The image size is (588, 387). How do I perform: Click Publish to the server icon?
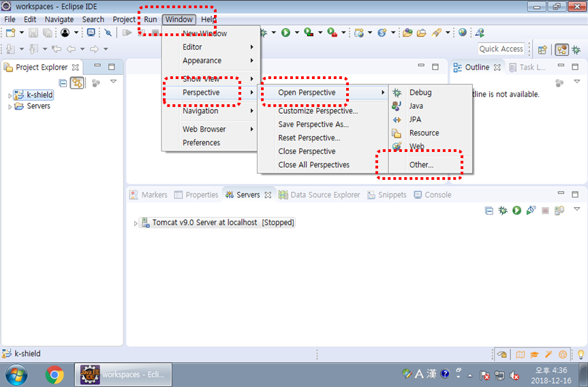click(x=559, y=211)
